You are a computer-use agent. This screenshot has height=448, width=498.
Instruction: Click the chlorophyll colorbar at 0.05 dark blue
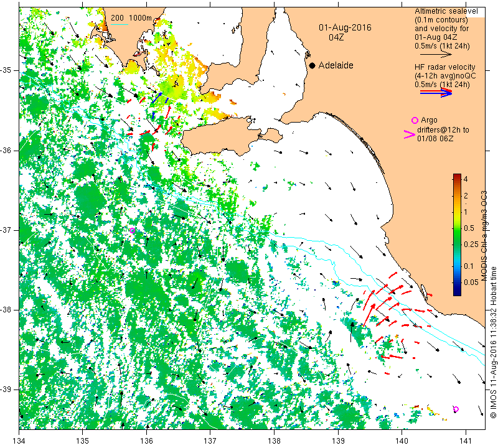[x=457, y=282]
